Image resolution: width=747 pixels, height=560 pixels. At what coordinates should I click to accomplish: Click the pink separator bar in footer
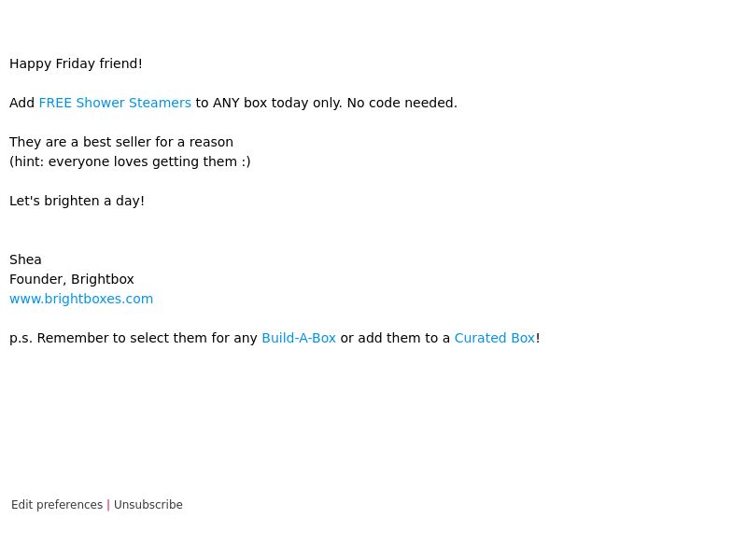[x=108, y=505]
